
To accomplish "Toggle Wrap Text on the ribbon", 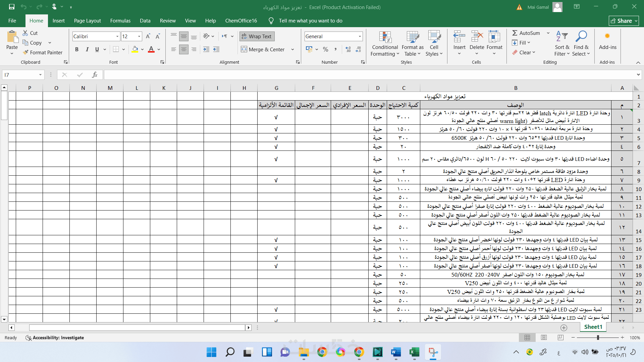I will tap(257, 36).
